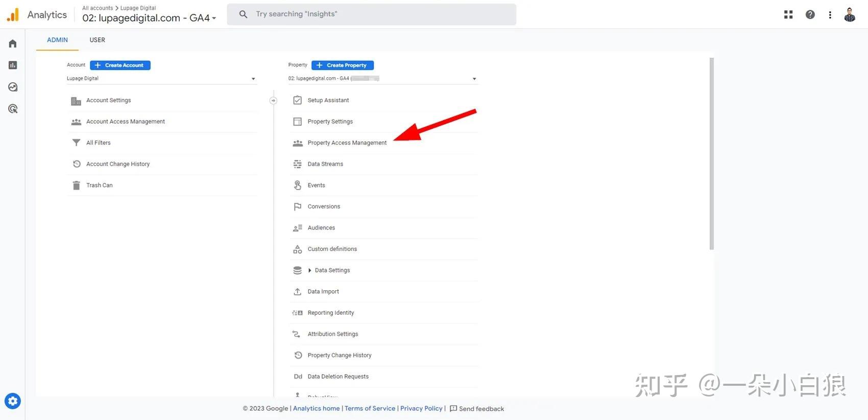Click the Account Change History clock icon
The width and height of the screenshot is (868, 420).
pyautogui.click(x=77, y=164)
